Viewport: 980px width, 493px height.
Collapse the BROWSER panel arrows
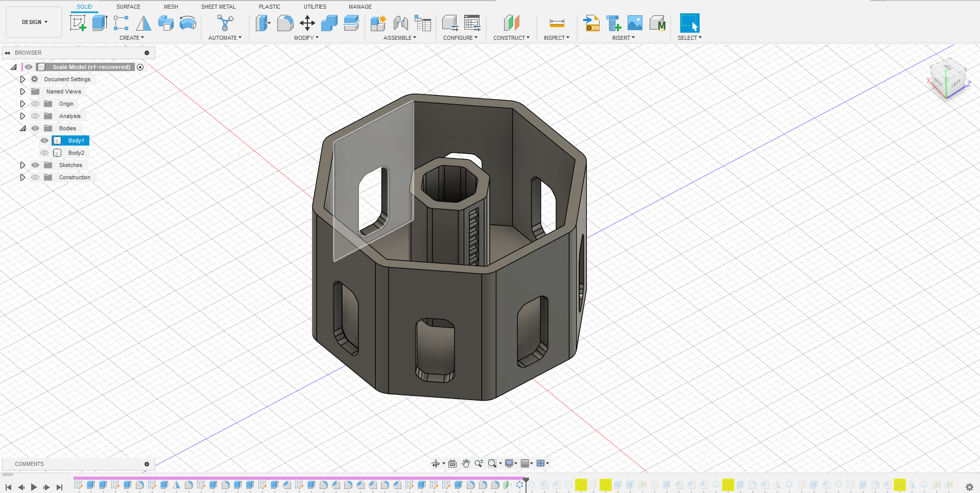pyautogui.click(x=7, y=53)
